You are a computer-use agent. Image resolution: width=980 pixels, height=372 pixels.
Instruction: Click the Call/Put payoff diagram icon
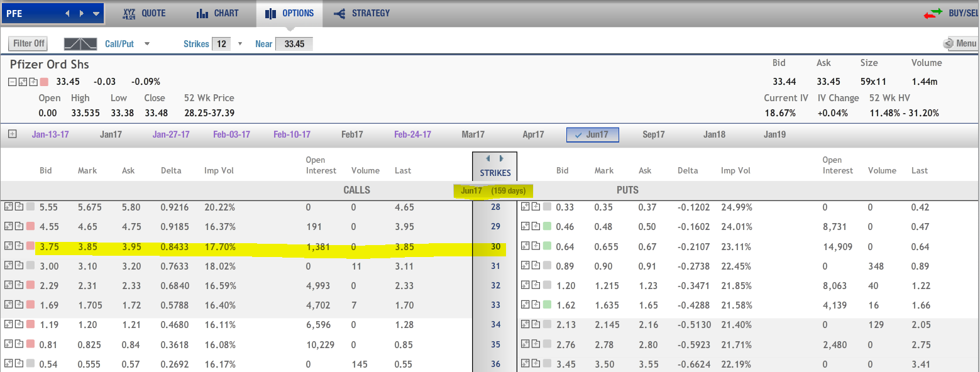pos(80,44)
